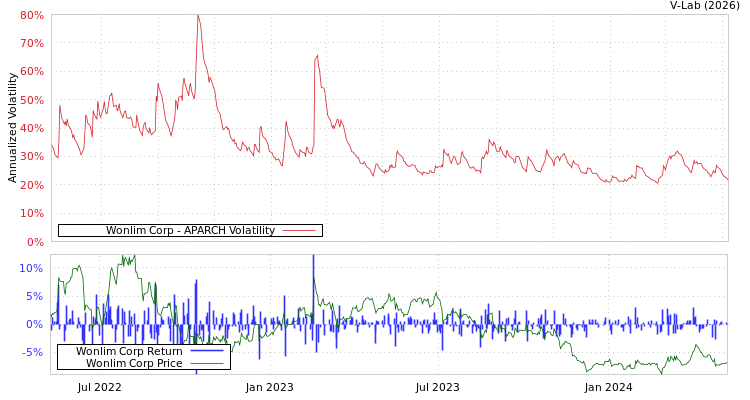Viewport: 750px width, 400px height.
Task: Click the green price line's early peak
Action: 127,258
